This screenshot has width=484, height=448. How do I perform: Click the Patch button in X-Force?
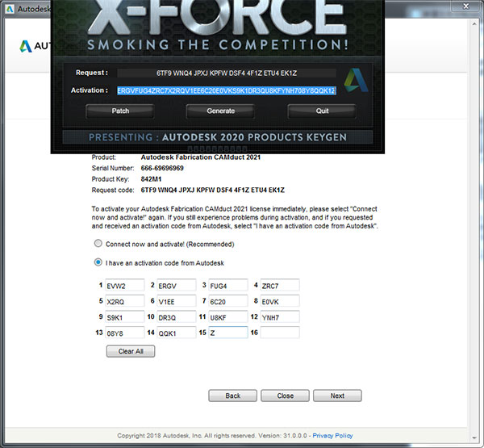(120, 111)
